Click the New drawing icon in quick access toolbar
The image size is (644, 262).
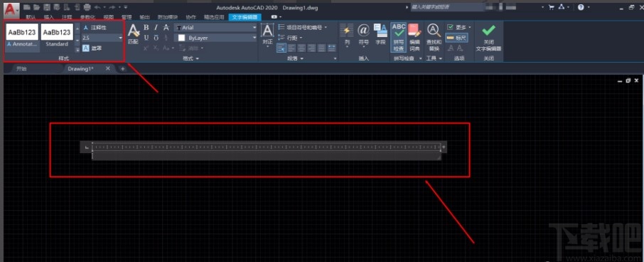click(x=26, y=7)
